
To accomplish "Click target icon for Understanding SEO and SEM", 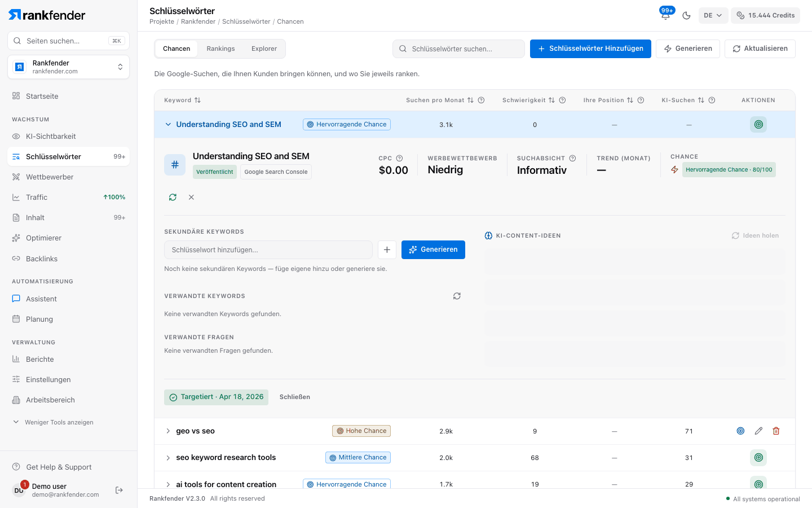I will click(758, 124).
